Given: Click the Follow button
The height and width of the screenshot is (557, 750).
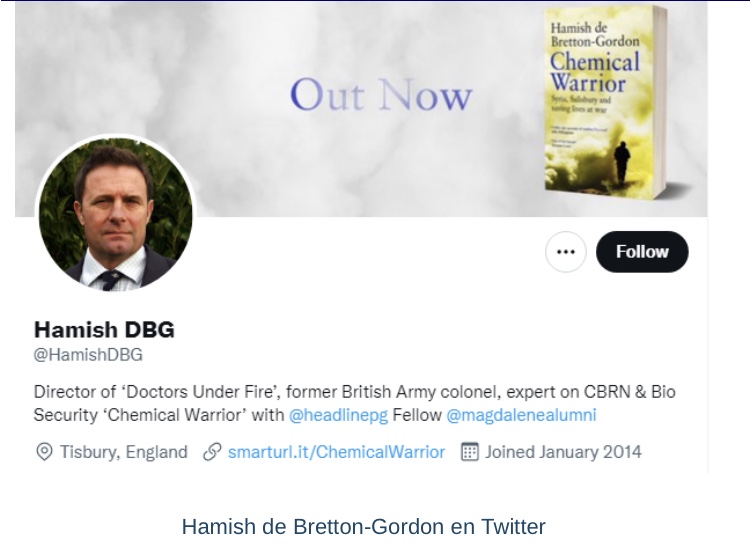Looking at the screenshot, I should tap(642, 252).
